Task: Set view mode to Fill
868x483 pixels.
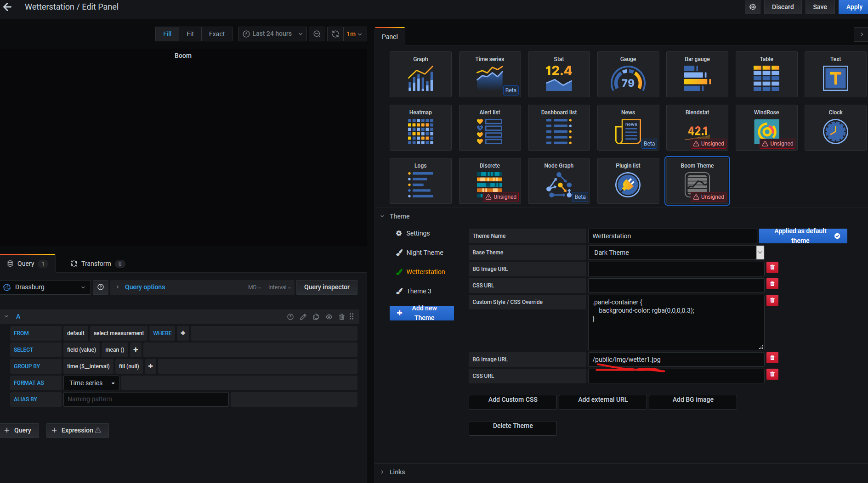Action: (167, 34)
